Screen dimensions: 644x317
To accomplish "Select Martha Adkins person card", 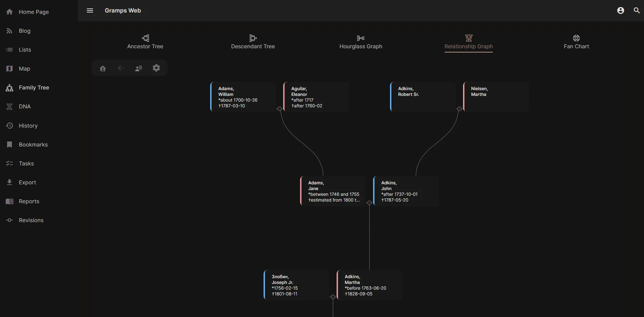I will click(x=369, y=285).
